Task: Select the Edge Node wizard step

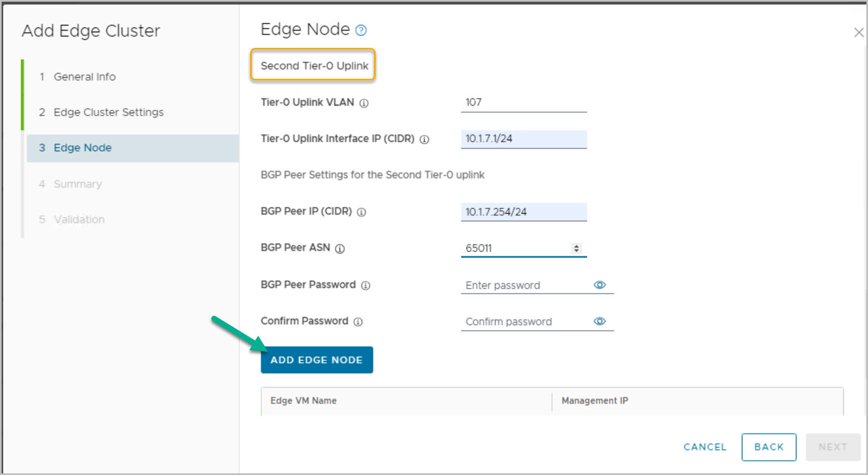Action: point(82,148)
